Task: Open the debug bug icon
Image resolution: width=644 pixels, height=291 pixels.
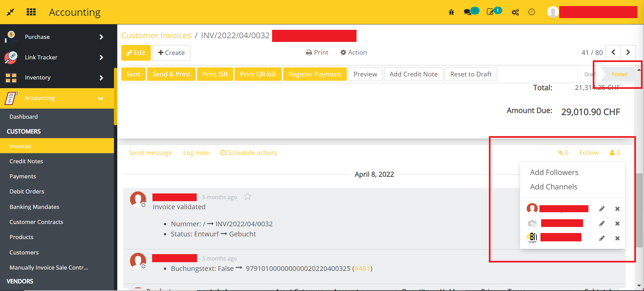Action: (x=451, y=12)
